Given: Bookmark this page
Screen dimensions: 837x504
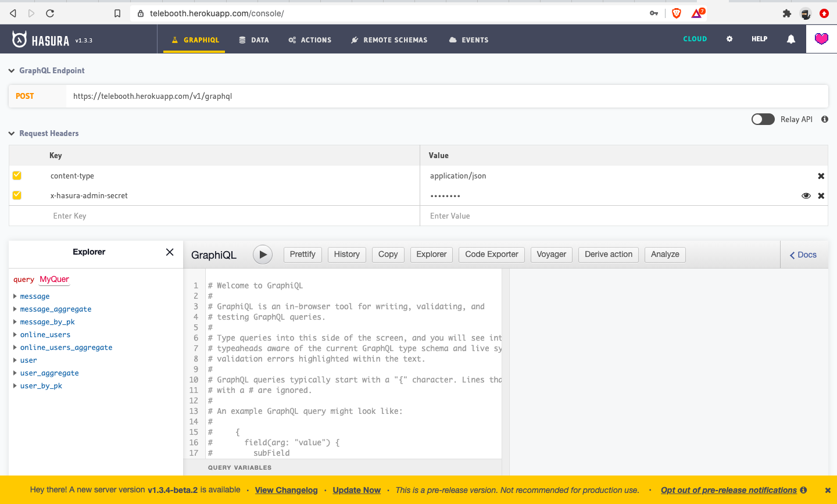Looking at the screenshot, I should tap(117, 13).
